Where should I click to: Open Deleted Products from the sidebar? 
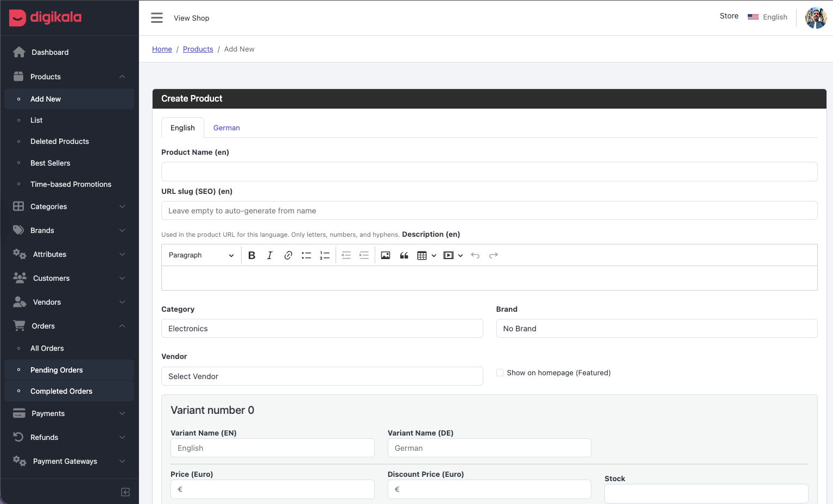point(60,141)
